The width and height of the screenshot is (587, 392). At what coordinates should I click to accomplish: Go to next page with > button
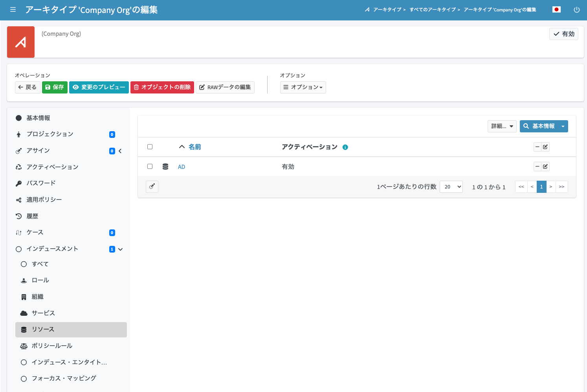[x=551, y=187]
